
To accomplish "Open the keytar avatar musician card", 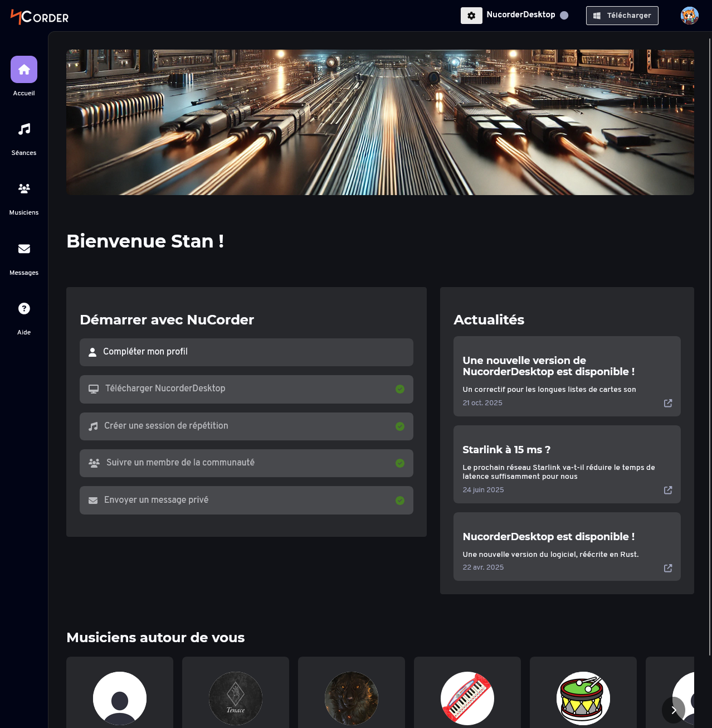I will coord(467,692).
